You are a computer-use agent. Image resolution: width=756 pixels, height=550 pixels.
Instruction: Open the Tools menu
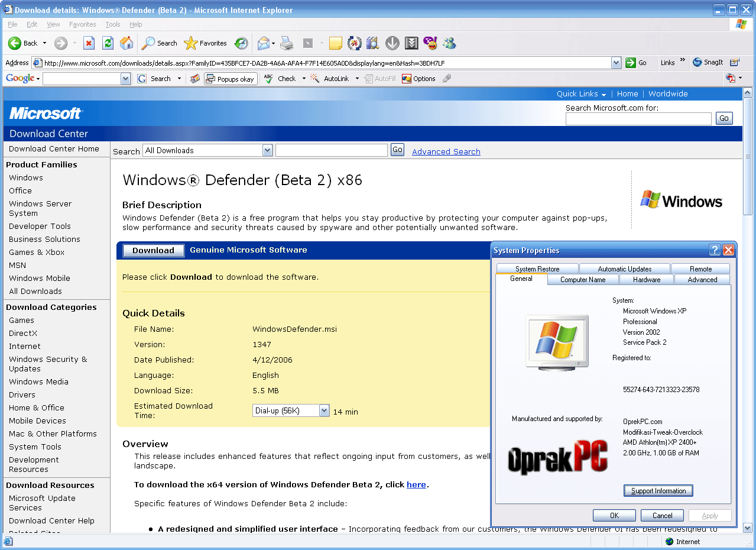tap(112, 24)
